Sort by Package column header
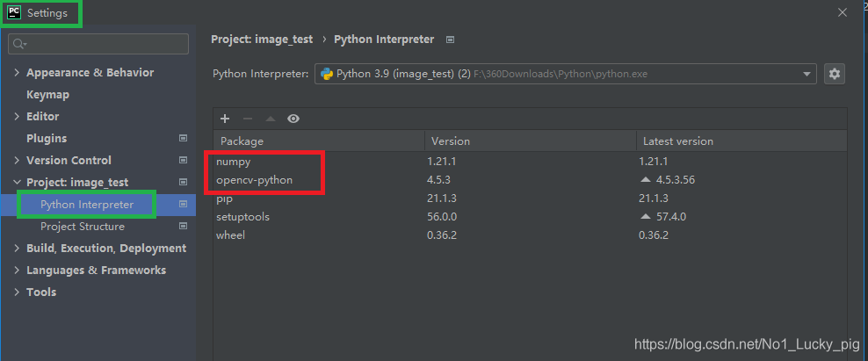The image size is (868, 361). point(319,141)
